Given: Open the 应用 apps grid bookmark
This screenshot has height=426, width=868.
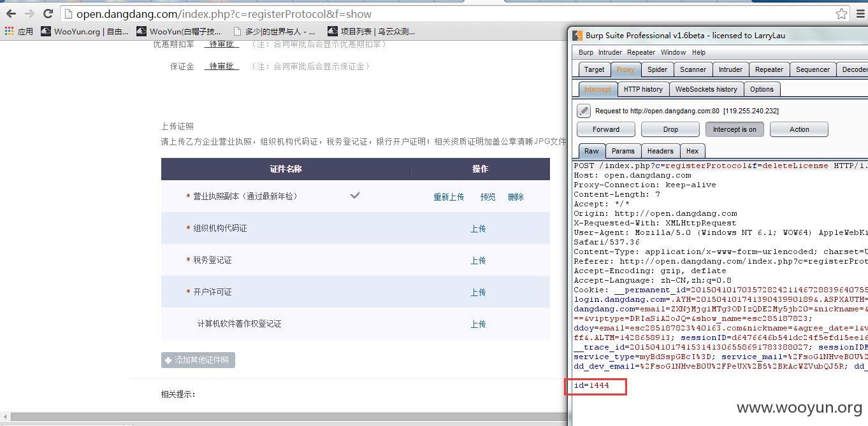Looking at the screenshot, I should pos(18,31).
